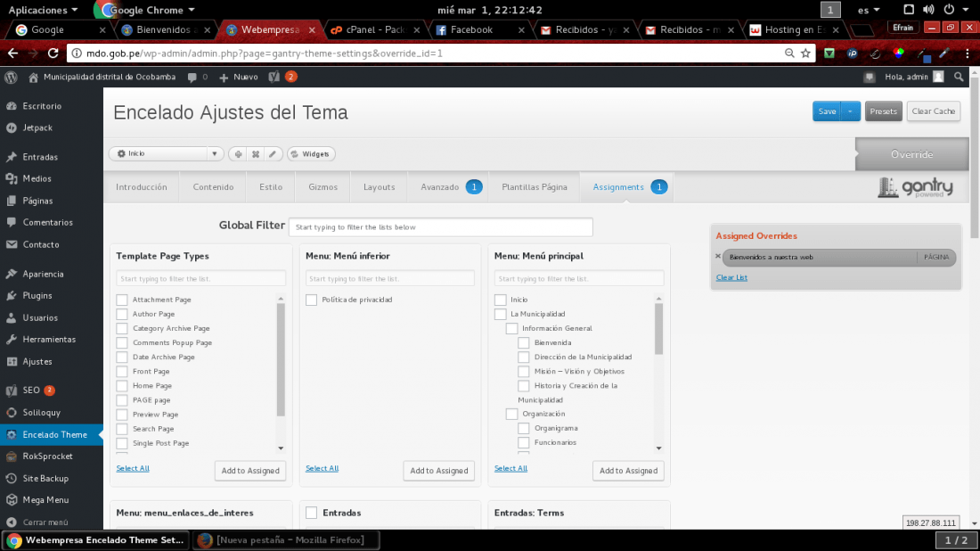Tick the Front Page checkbox
Image resolution: width=980 pixels, height=551 pixels.
click(122, 372)
